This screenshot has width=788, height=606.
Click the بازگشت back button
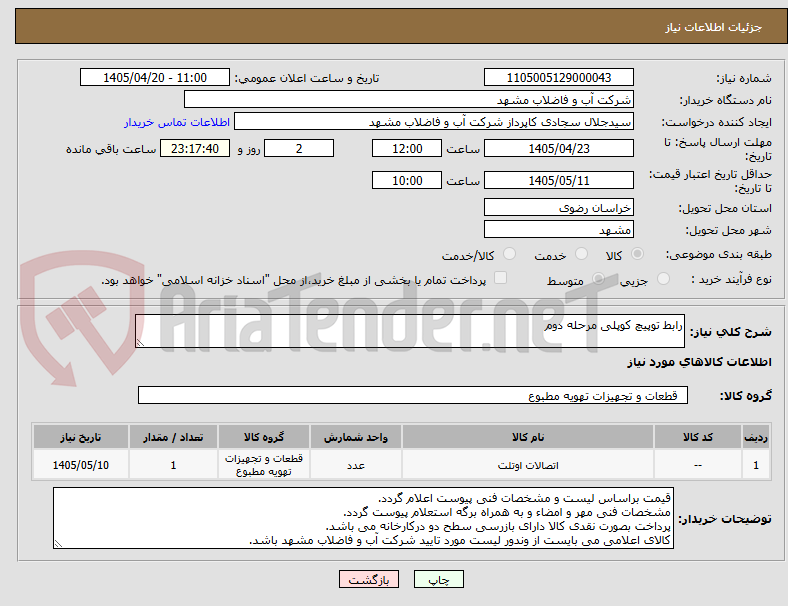click(x=369, y=579)
